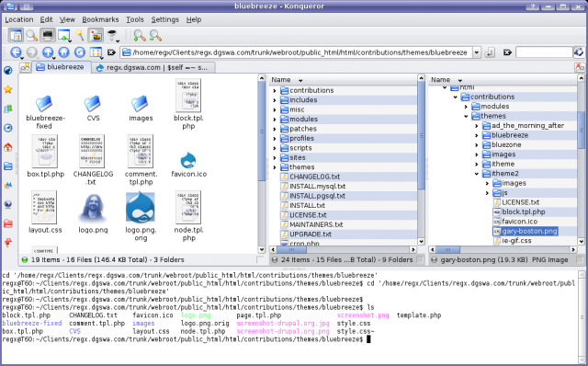Toggle link-view checkbox in 24 Items status bar
588x366 pixels.
pos(420,259)
